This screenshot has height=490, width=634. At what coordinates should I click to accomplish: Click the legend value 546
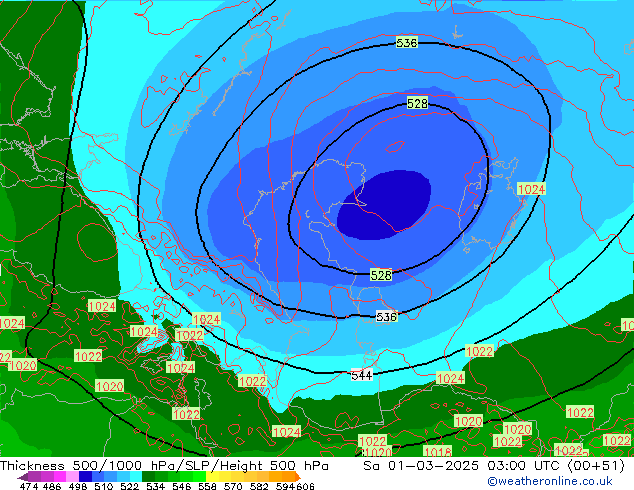(181, 486)
